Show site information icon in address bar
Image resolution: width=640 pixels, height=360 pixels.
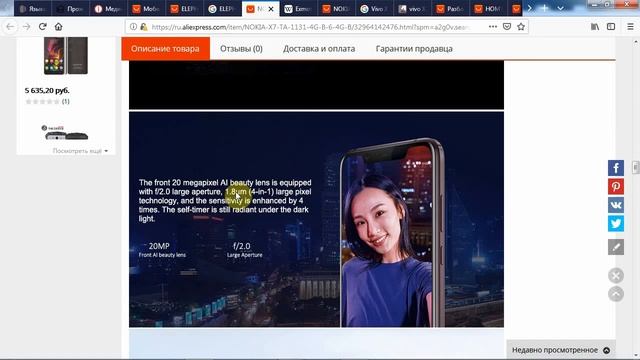tap(133, 27)
